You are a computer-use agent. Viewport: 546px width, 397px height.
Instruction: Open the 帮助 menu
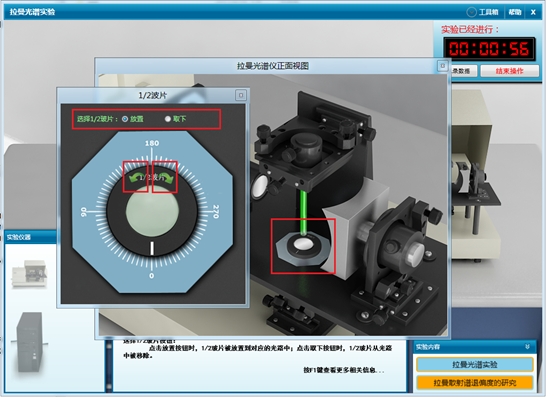click(515, 12)
